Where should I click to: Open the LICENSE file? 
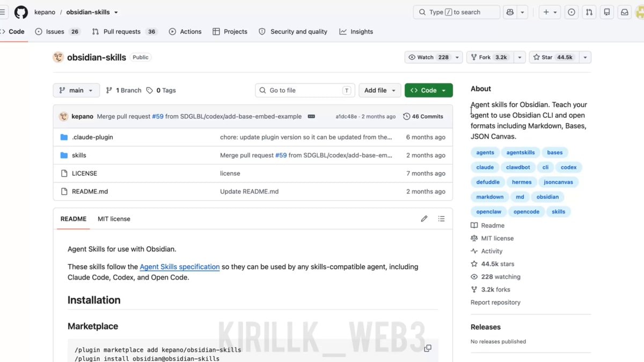coord(84,174)
